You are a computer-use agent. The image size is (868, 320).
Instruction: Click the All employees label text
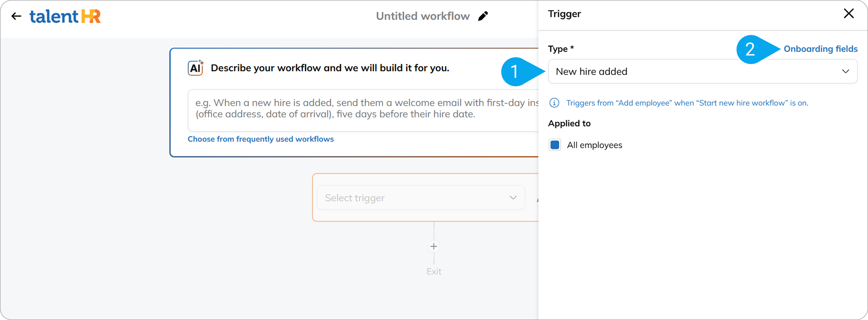click(594, 145)
